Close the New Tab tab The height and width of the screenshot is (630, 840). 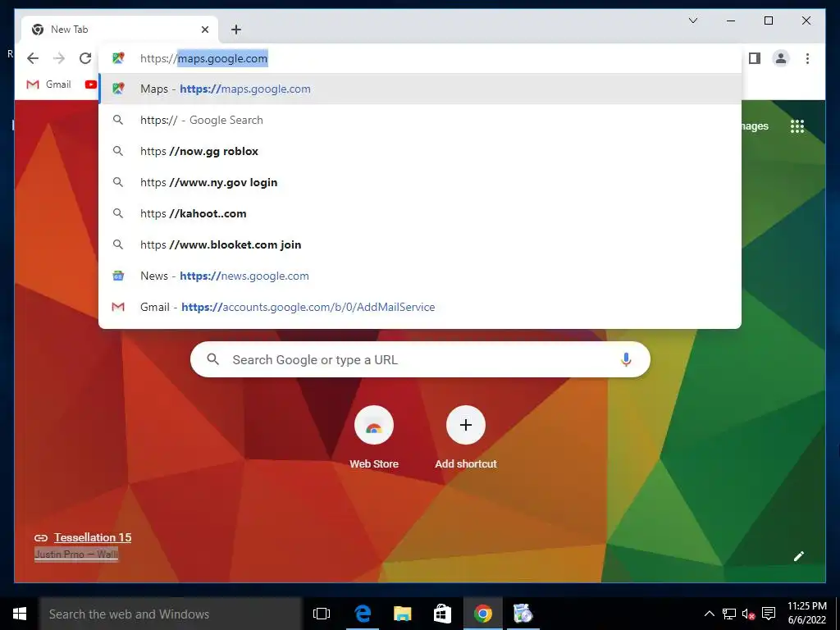pyautogui.click(x=204, y=30)
